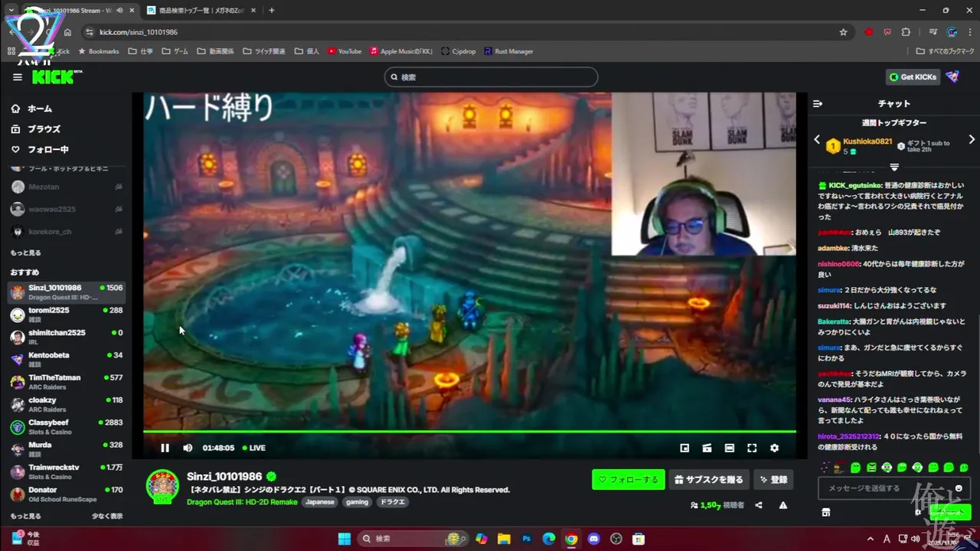Jump to LIVE indicator in player
This screenshot has width=980, height=551.
254,448
